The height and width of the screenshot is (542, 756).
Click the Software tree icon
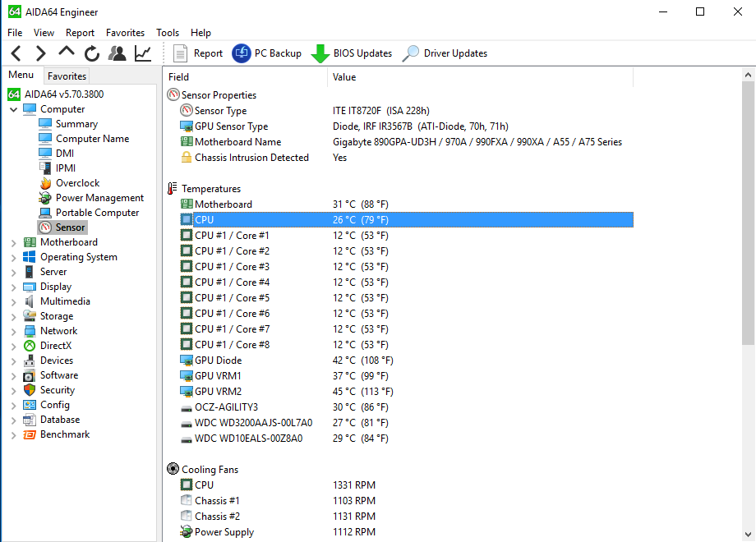30,375
